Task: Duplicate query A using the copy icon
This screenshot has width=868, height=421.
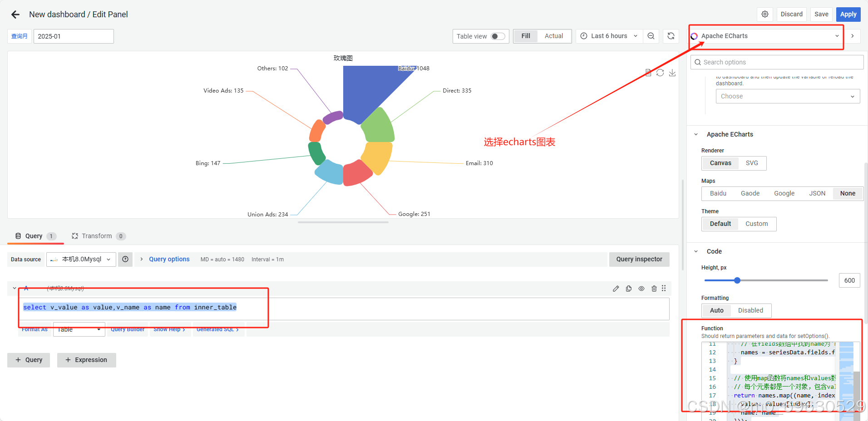Action: (629, 289)
